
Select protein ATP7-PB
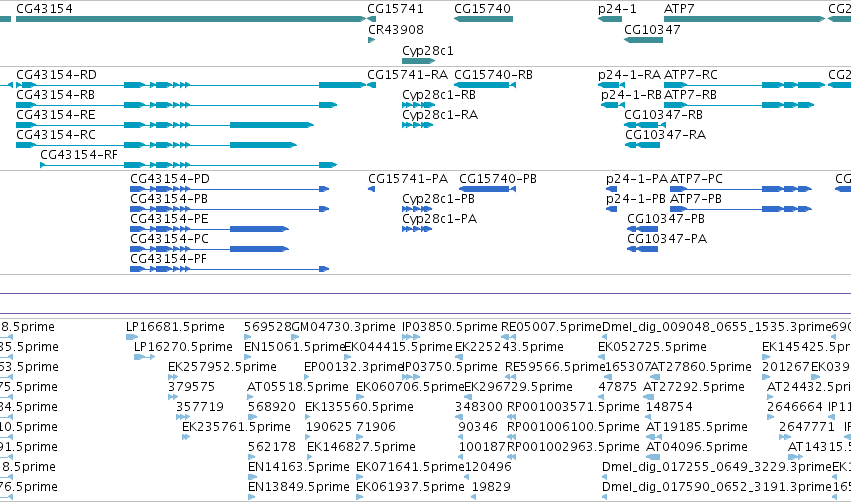coord(741,209)
